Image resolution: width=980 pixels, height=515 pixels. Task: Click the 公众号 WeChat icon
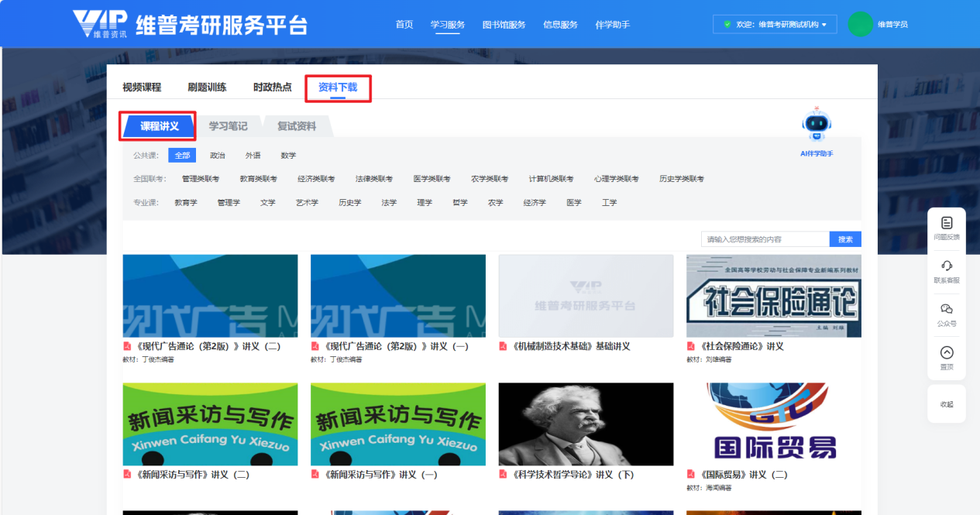click(946, 309)
